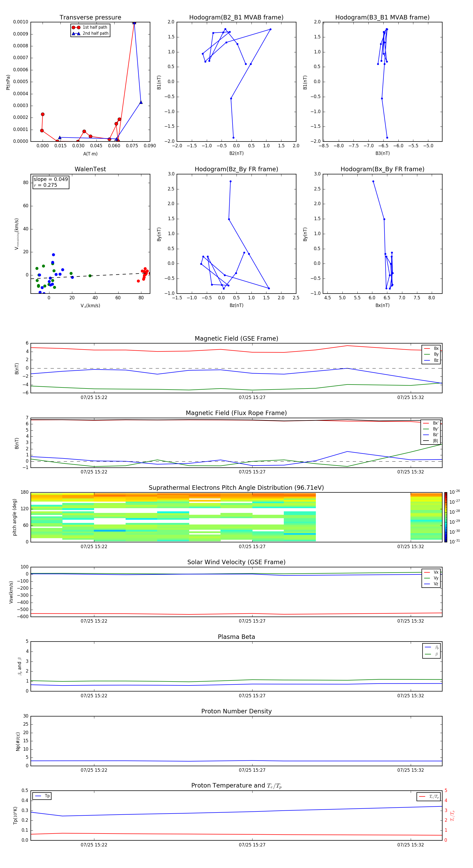Click the "Proton Number Density" title
The image size is (473, 868).
[x=236, y=712]
